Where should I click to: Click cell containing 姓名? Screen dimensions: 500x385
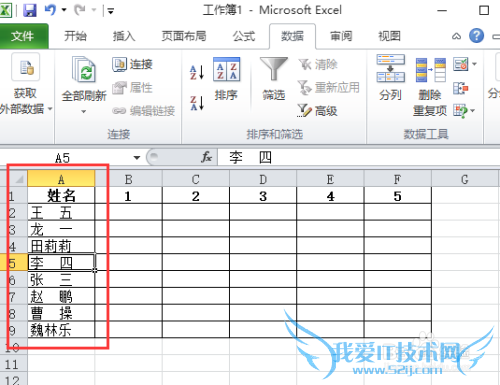61,196
